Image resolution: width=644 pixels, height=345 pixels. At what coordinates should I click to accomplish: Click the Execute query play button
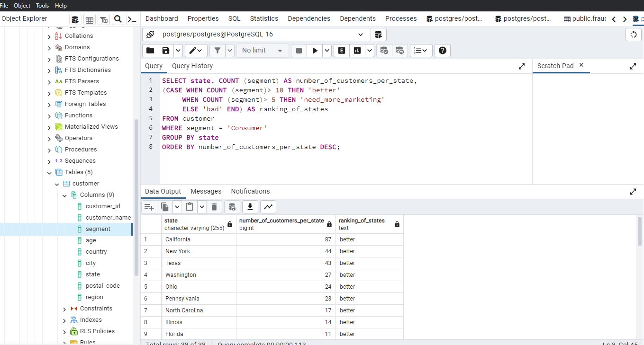(x=314, y=51)
